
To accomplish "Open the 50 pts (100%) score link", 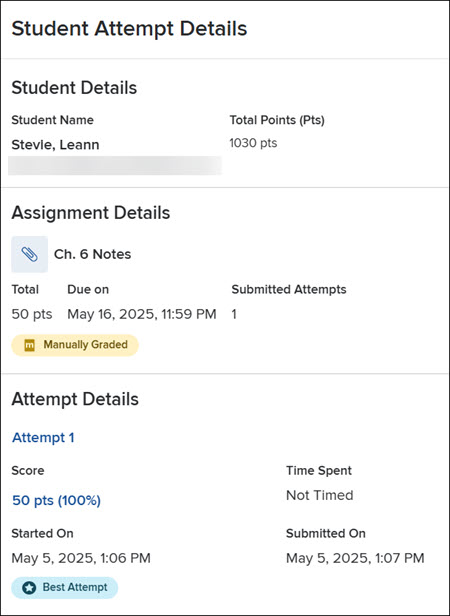I will coord(57,500).
